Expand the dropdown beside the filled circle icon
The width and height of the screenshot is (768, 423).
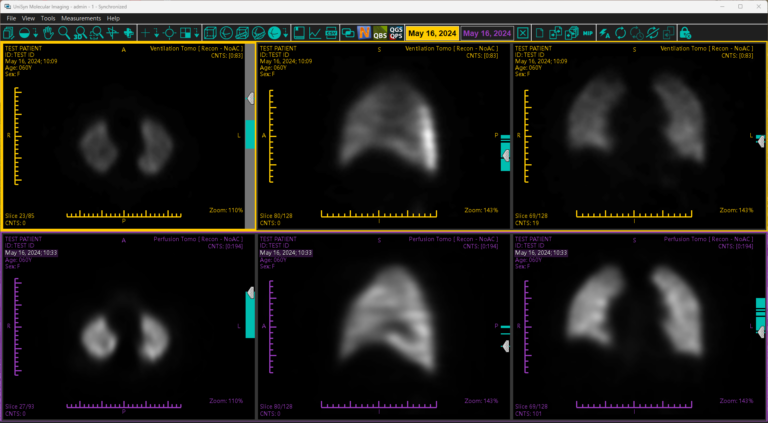tap(285, 34)
